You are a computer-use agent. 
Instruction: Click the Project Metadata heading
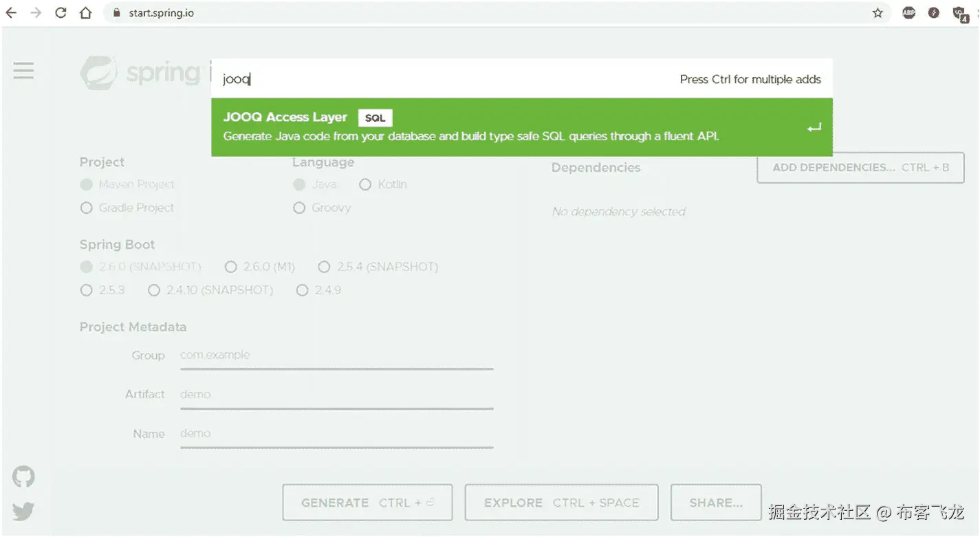pos(133,327)
